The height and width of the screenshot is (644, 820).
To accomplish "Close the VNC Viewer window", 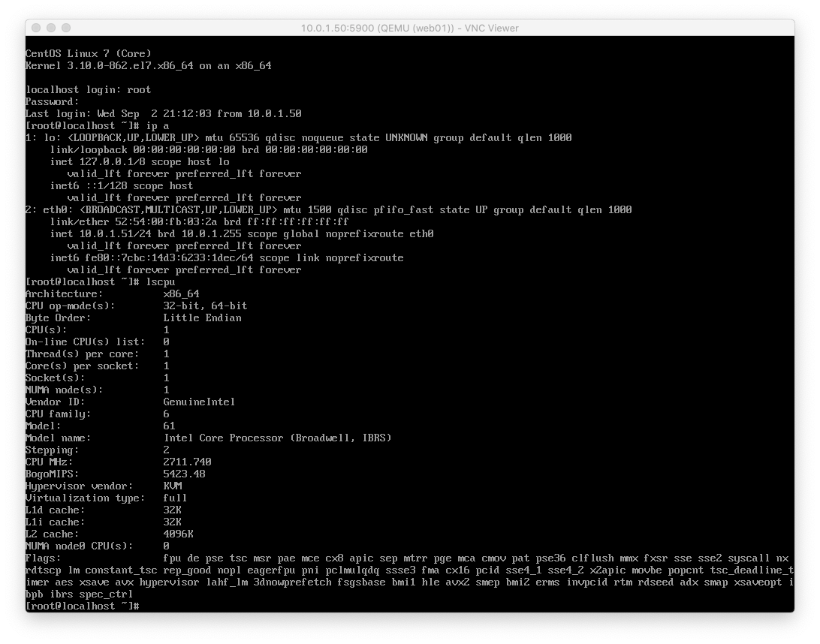I will (x=36, y=28).
